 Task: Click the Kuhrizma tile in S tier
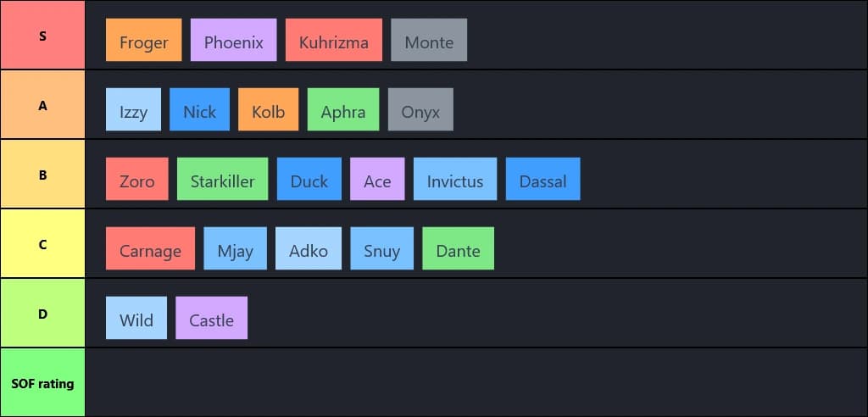pyautogui.click(x=333, y=41)
